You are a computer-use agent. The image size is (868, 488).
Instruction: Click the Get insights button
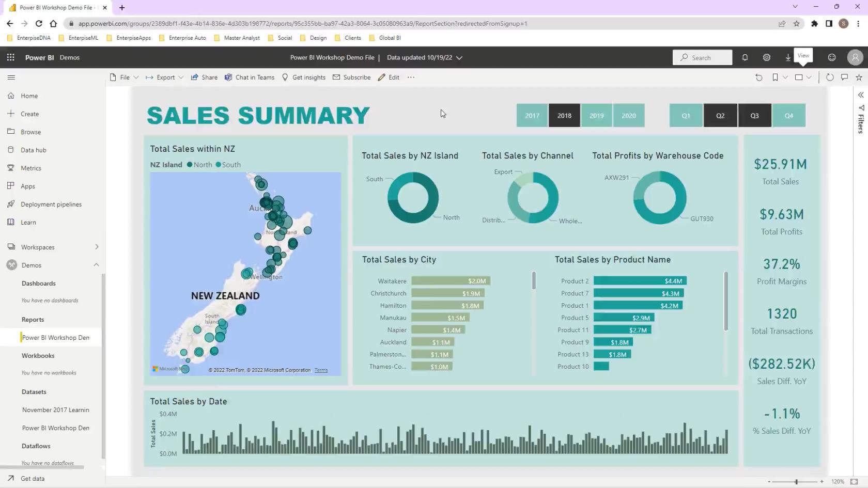coord(303,77)
